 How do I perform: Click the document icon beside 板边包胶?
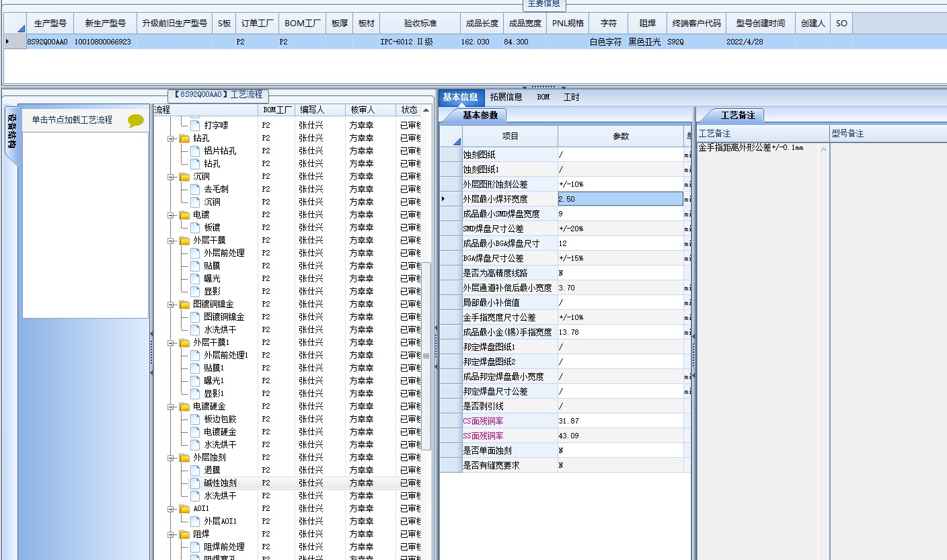(195, 419)
